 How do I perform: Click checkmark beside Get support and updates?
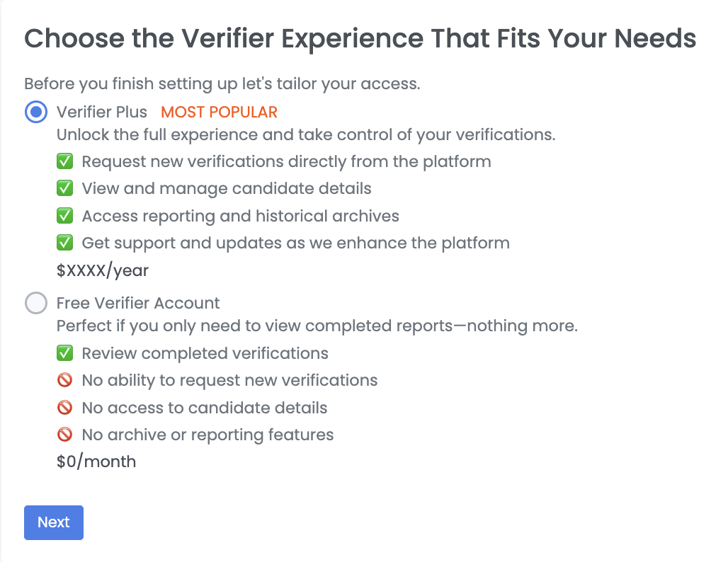tap(65, 243)
